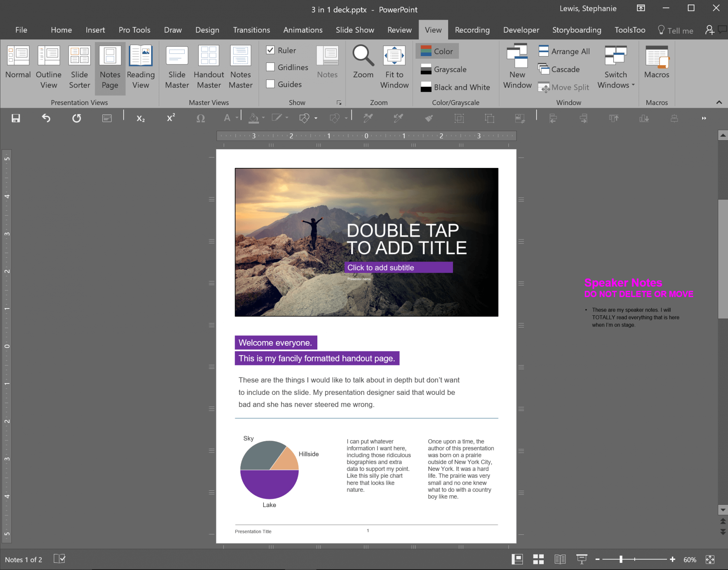Viewport: 728px width, 570px height.
Task: Collapse the ribbon with the chevron
Action: coord(719,102)
